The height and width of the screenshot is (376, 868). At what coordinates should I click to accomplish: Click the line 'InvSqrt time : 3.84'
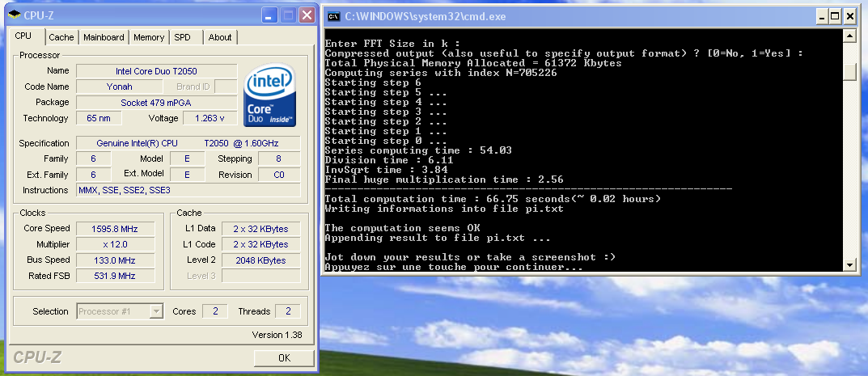tap(386, 170)
